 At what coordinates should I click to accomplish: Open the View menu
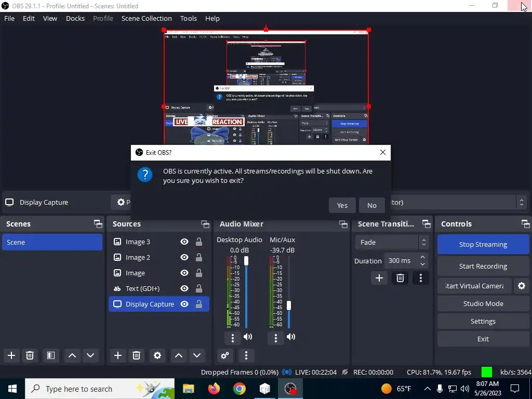pyautogui.click(x=50, y=18)
